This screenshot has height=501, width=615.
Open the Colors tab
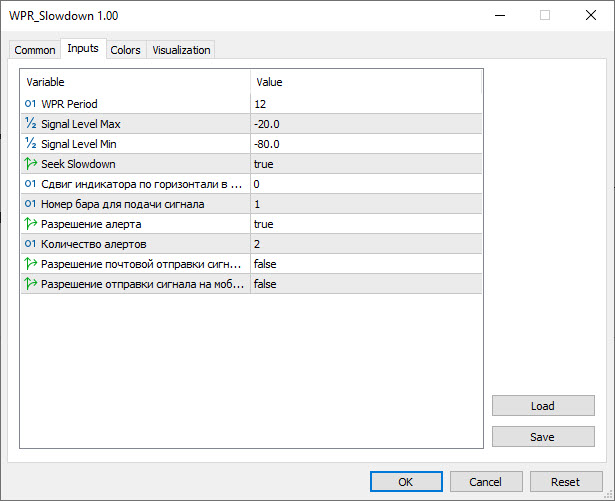point(125,50)
